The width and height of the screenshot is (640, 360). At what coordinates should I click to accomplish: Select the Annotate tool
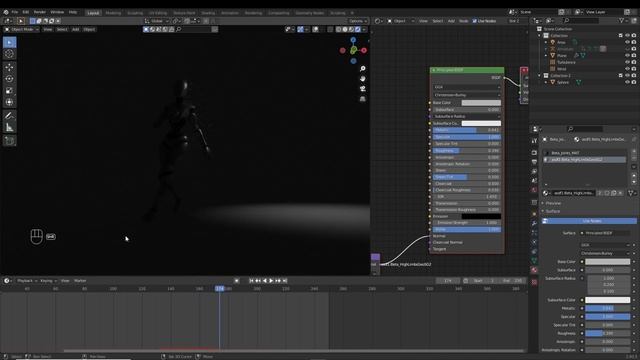point(9,116)
